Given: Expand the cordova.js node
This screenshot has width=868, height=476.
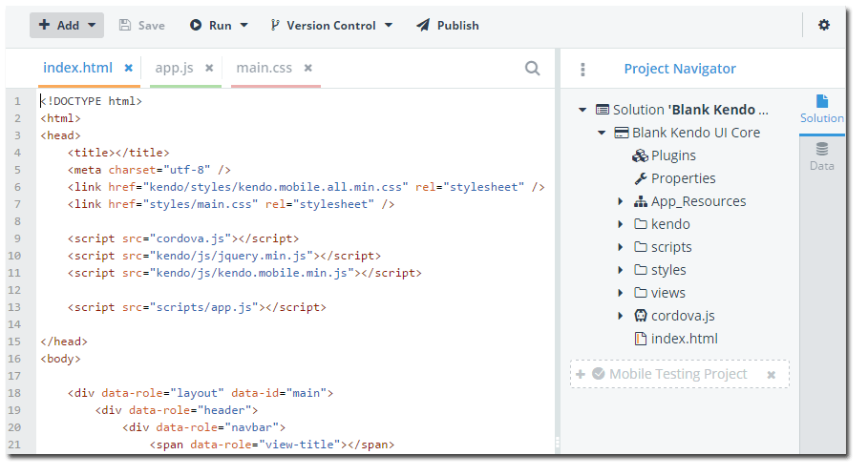Looking at the screenshot, I should coord(621,316).
